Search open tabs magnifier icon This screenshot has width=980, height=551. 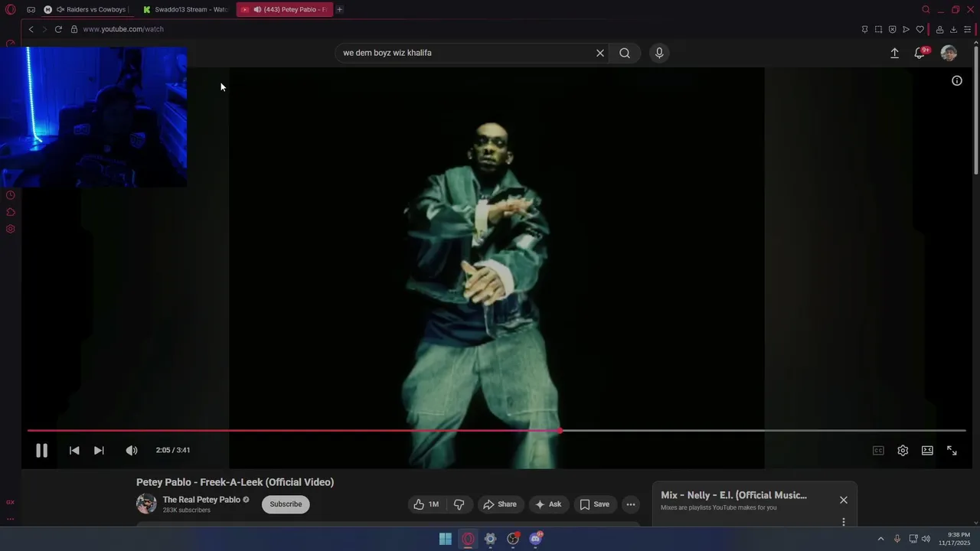pos(926,9)
